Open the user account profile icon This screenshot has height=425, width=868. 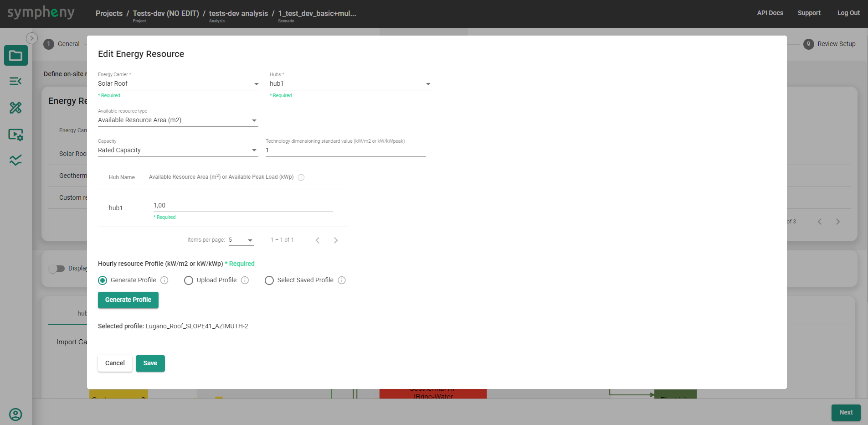click(x=15, y=414)
